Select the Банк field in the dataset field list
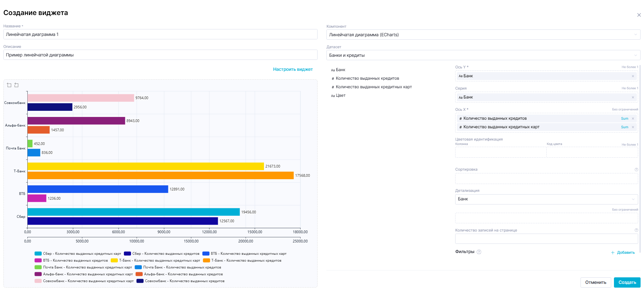 338,70
